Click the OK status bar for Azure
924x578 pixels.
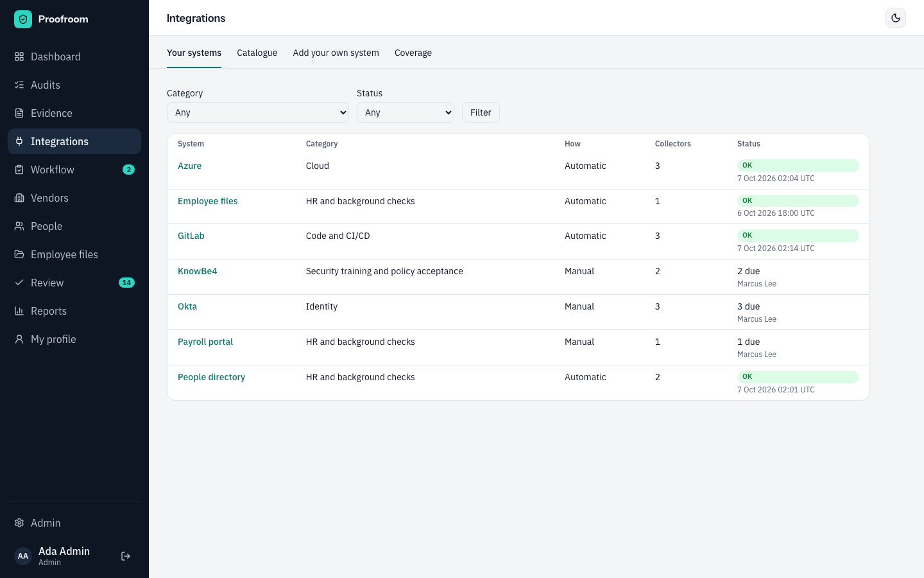[x=798, y=166]
